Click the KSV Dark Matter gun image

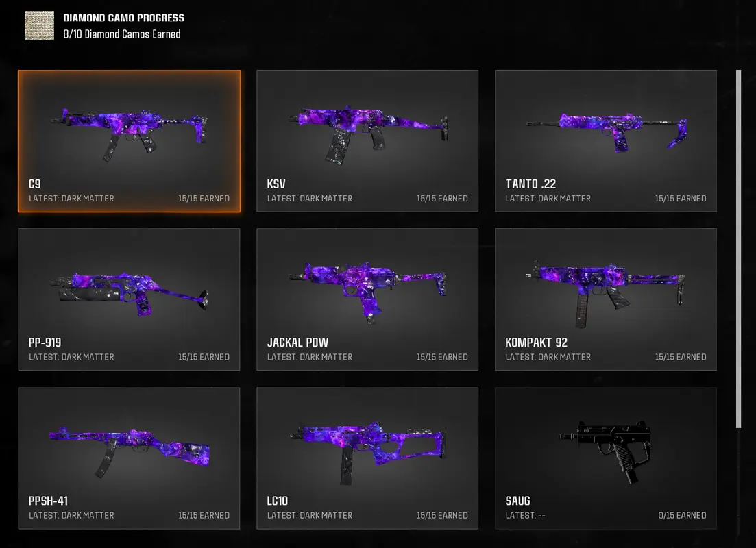pyautogui.click(x=368, y=135)
